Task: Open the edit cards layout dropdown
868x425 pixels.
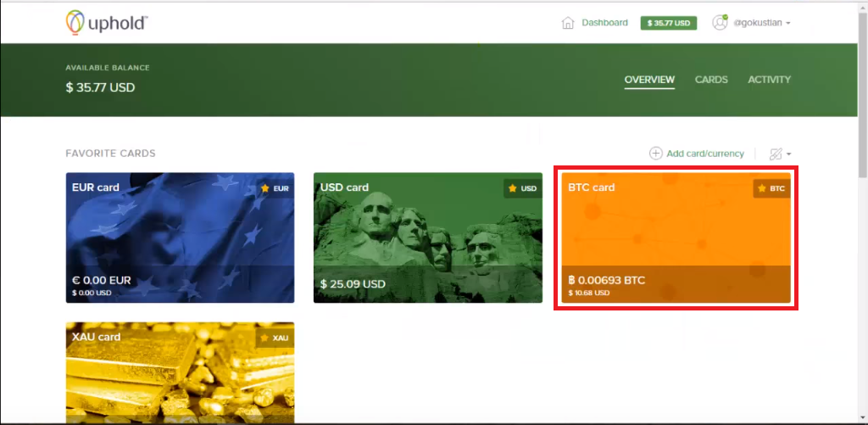Action: (x=780, y=154)
